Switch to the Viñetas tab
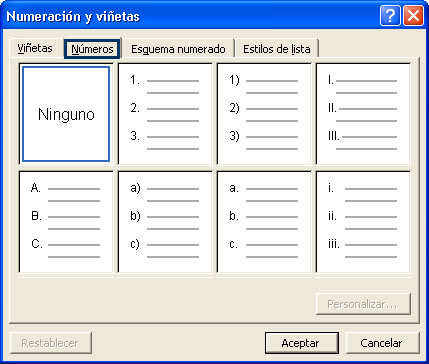Screen dimensions: 429x364 35,49
